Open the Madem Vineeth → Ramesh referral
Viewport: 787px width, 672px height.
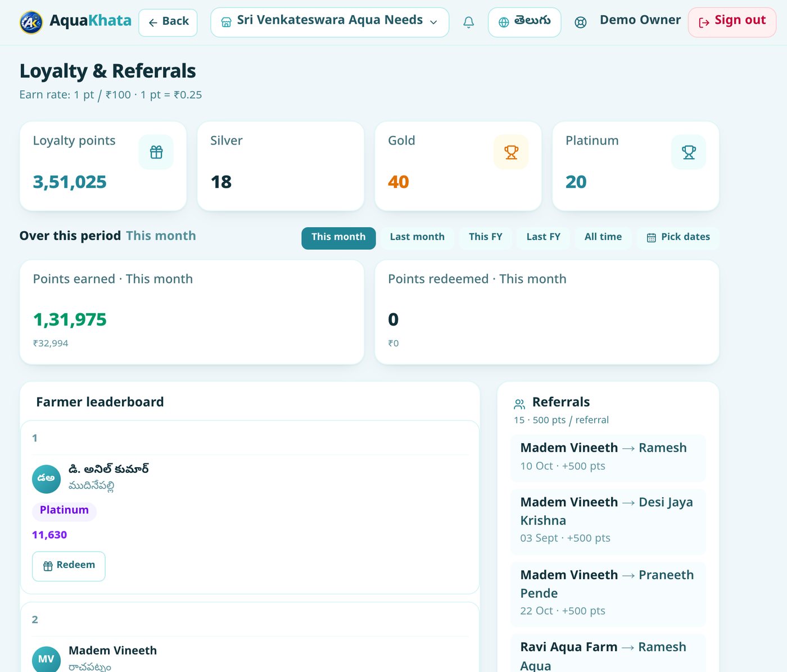608,458
